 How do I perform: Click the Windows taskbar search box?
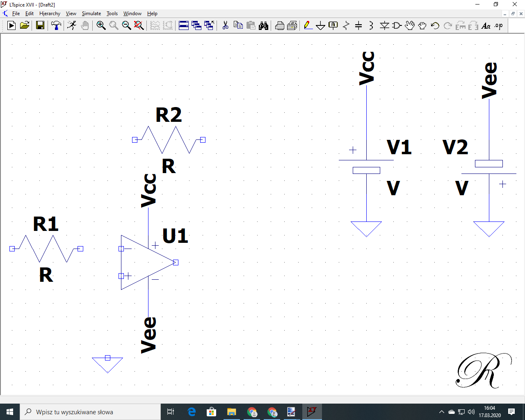90,412
